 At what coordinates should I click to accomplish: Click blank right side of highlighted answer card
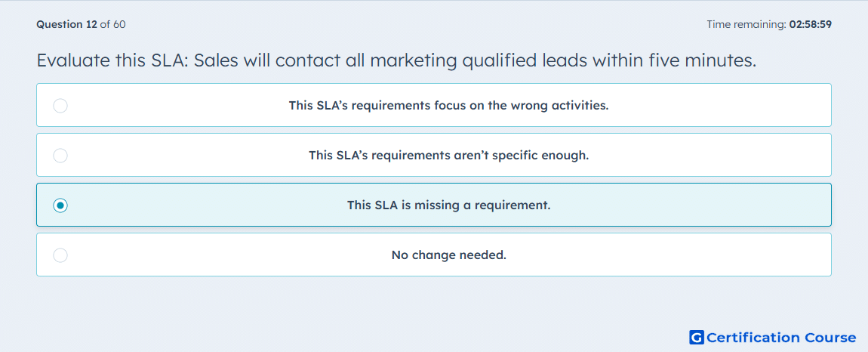click(x=692, y=205)
